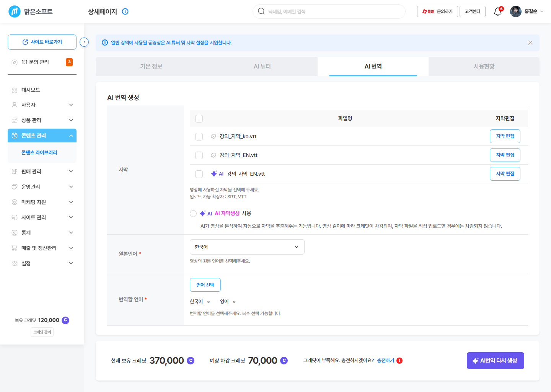Click 자막 편집 for 강의_자막_ko.vtt
Screen dimensions: 551x392
coord(505,136)
